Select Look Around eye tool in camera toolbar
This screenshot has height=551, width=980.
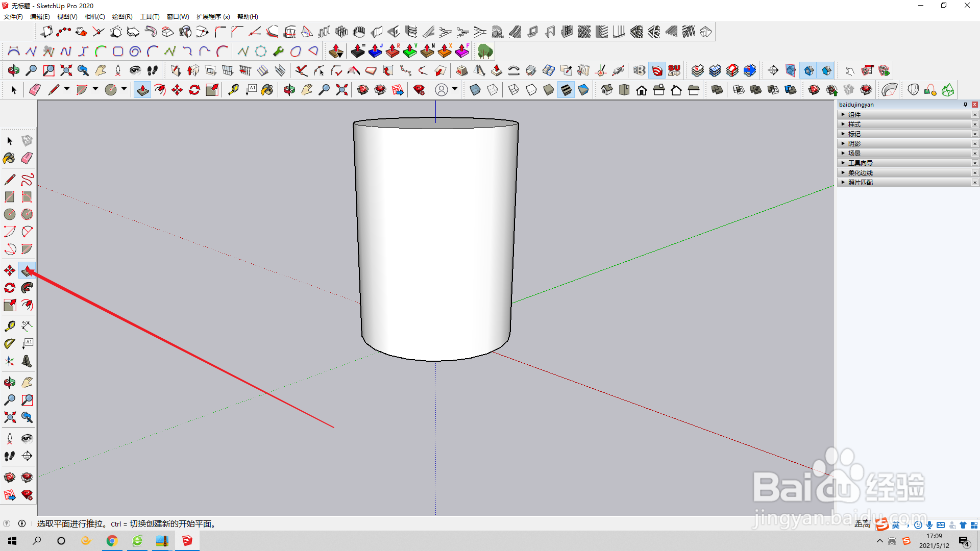pos(135,70)
